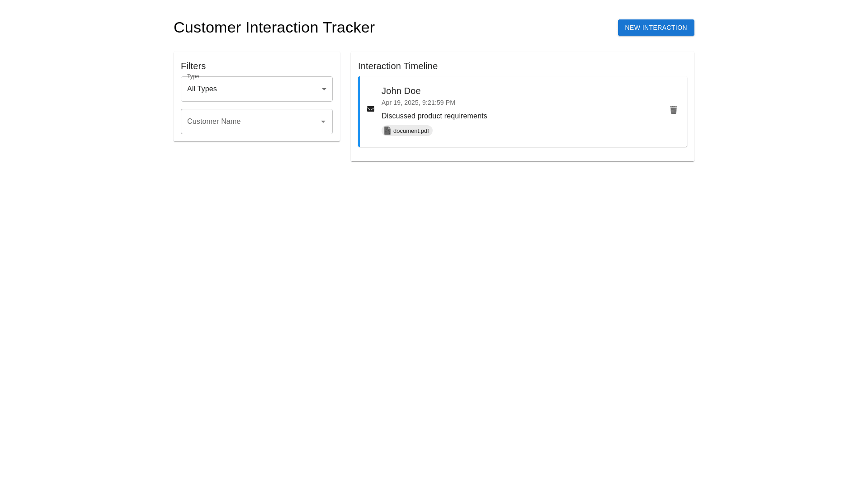Delete the John Doe interaction
Image resolution: width=868 pixels, height=488 pixels.
coord(673,110)
